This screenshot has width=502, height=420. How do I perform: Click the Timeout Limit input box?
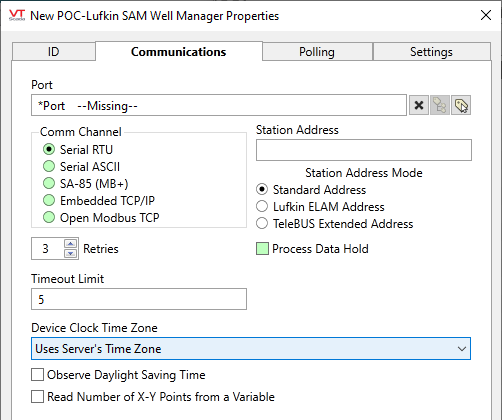point(139,299)
